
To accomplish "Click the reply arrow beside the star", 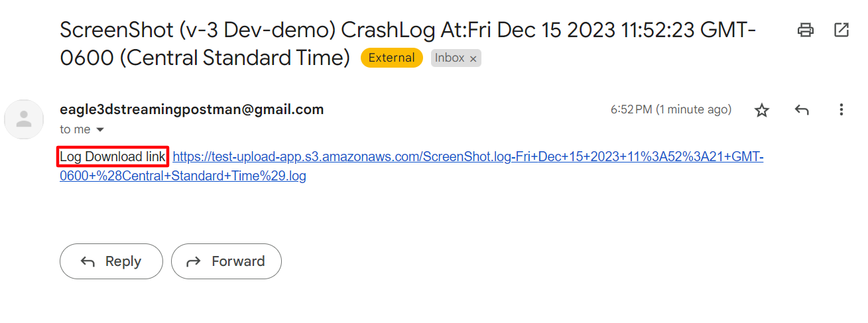I will 802,110.
